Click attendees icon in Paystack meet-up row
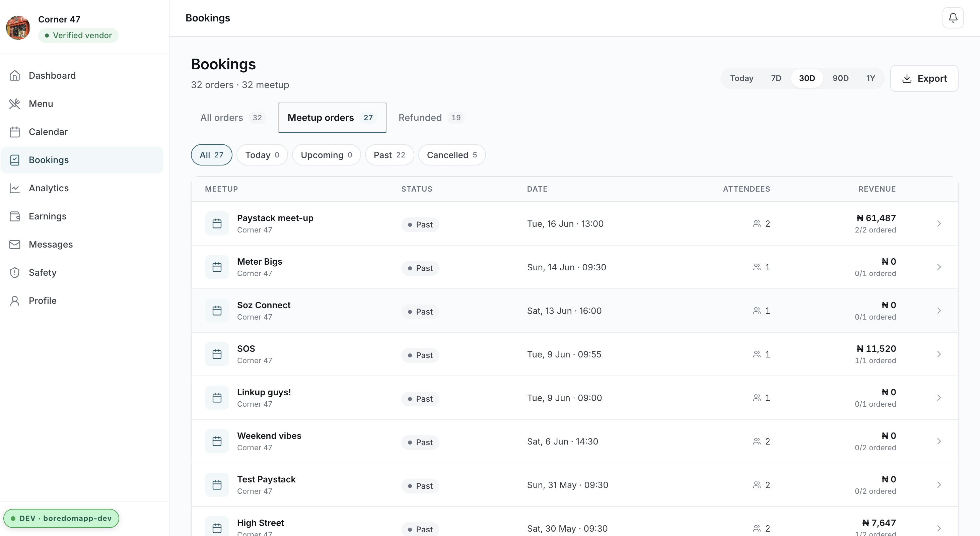The image size is (980, 536). click(757, 223)
